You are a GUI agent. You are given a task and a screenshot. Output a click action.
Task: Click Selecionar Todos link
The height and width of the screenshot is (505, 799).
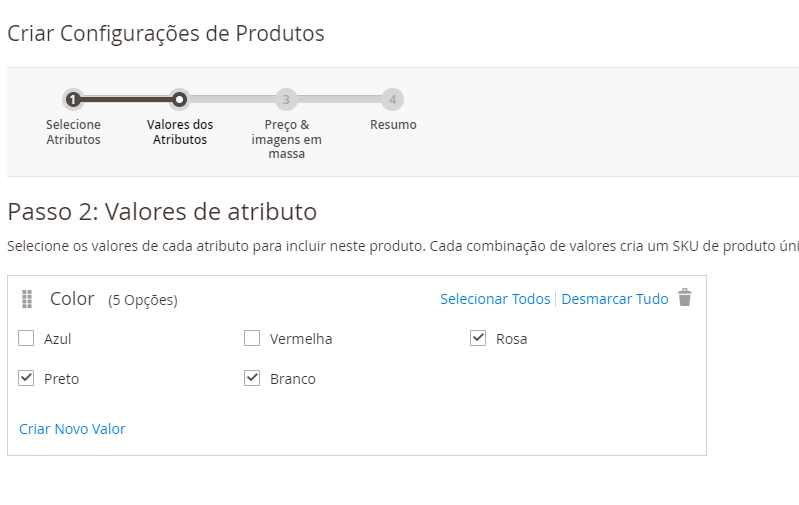coord(495,299)
